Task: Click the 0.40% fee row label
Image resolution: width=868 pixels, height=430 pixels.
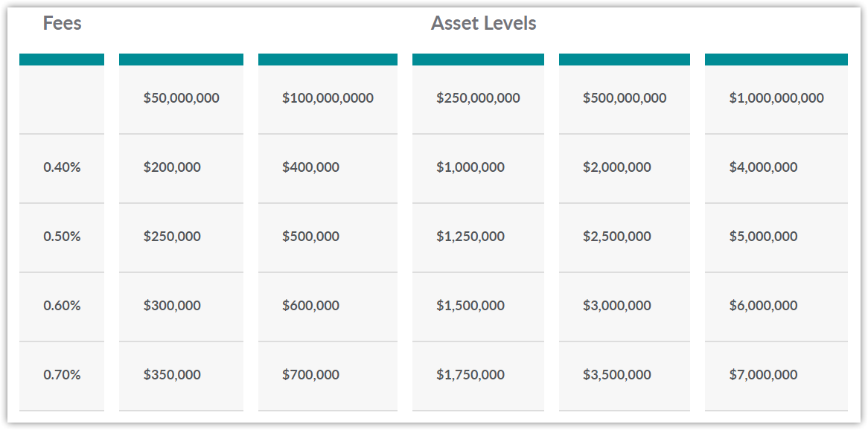Action: (62, 167)
